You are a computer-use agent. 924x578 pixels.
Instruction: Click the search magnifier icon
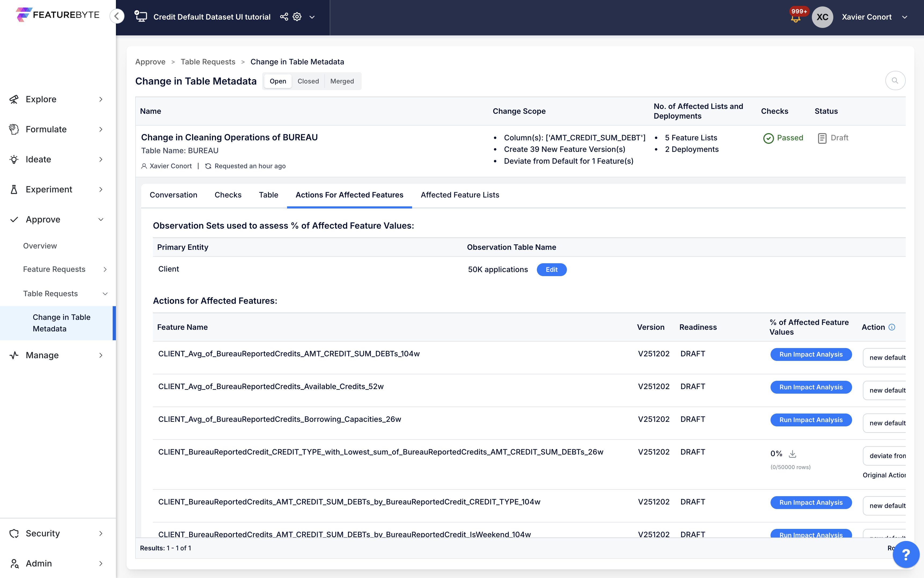coord(895,81)
